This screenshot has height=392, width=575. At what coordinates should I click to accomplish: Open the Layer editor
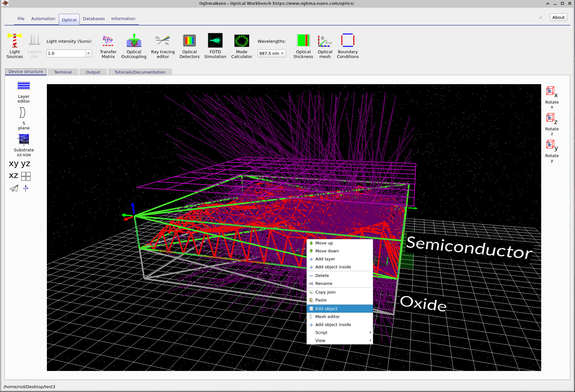point(23,91)
